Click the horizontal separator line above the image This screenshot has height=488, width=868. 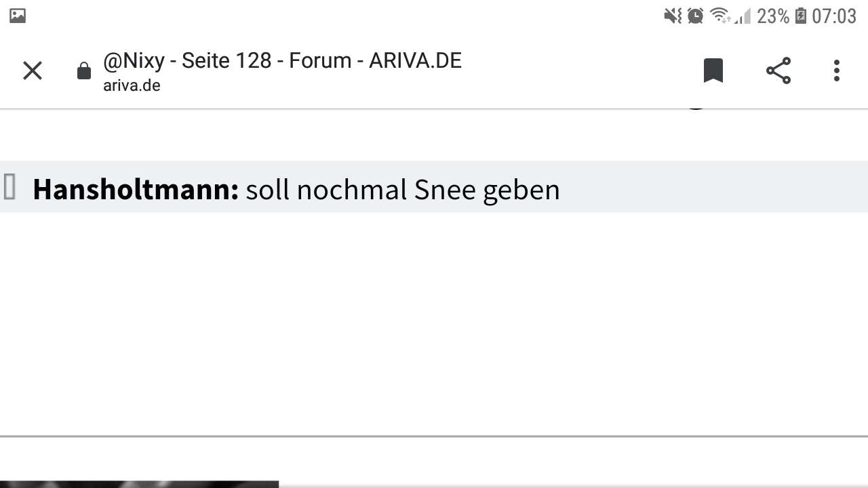[x=434, y=436]
